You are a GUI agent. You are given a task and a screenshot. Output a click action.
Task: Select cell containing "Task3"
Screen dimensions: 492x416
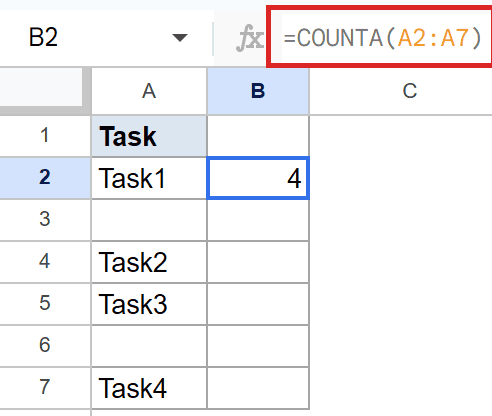(x=149, y=304)
